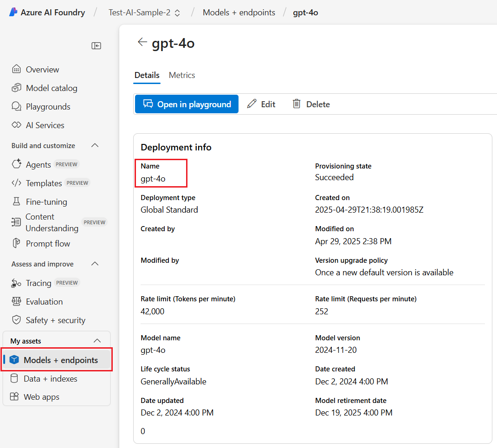Click the Data + indexes cylinder icon
The width and height of the screenshot is (497, 448).
pos(14,378)
